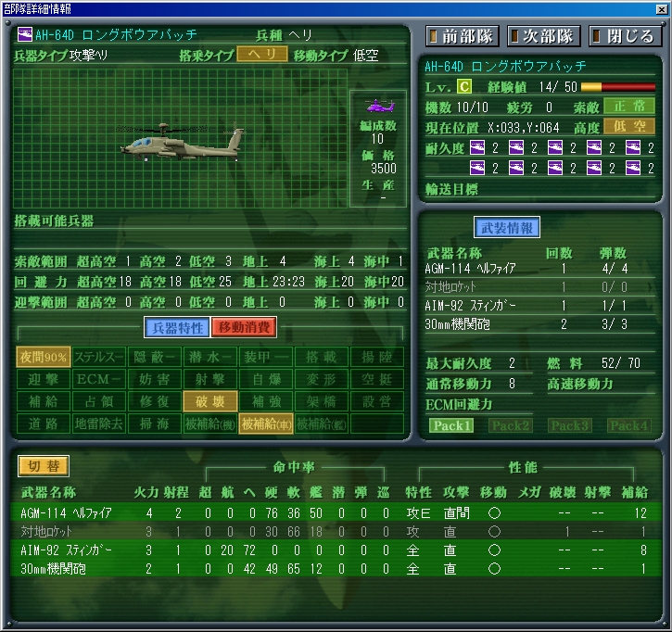The image size is (672, 632).
Task: Click the 火力 column header
Action: click(x=146, y=492)
